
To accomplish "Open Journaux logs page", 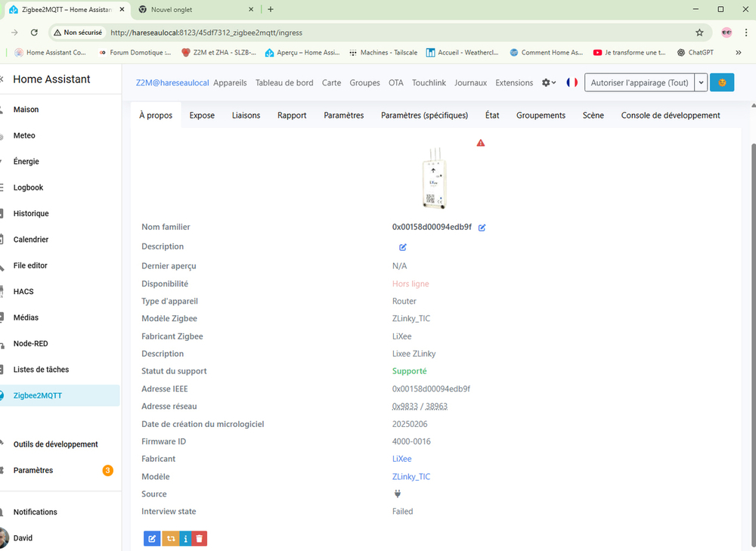I will point(470,82).
